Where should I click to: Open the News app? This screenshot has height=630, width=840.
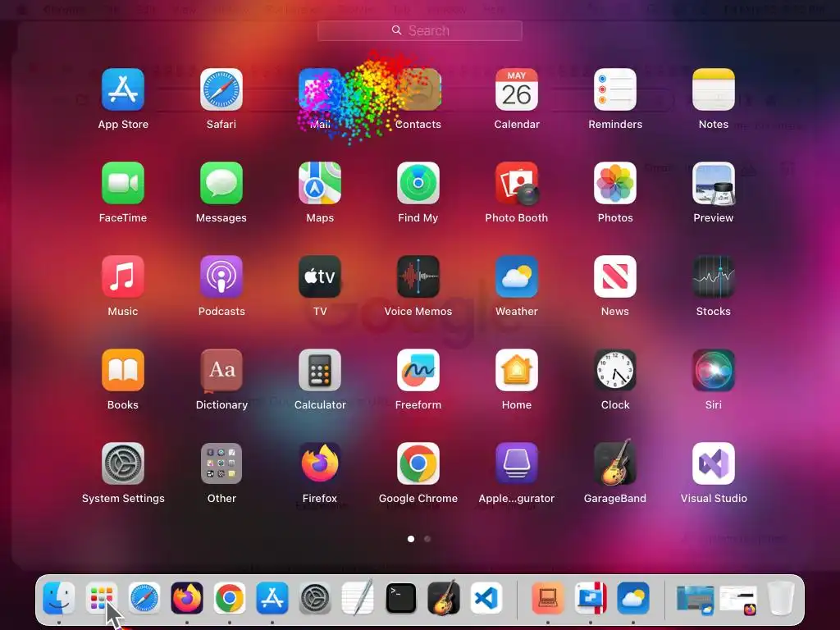pos(615,276)
